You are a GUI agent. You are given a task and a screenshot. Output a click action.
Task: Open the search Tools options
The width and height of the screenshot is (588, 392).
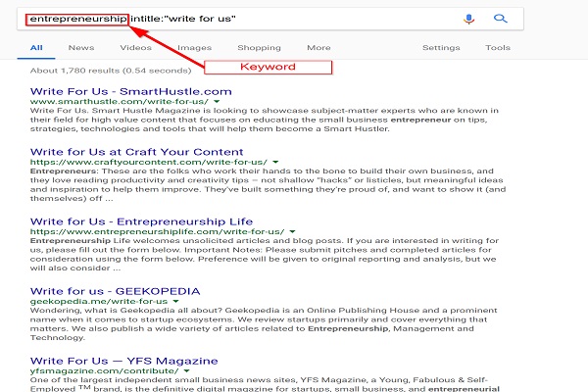(498, 48)
